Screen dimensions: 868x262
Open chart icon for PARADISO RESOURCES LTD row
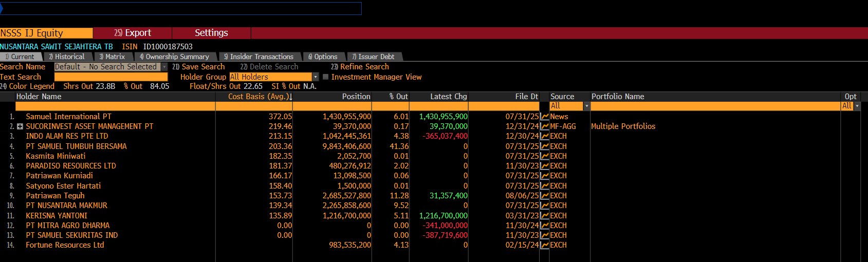545,166
